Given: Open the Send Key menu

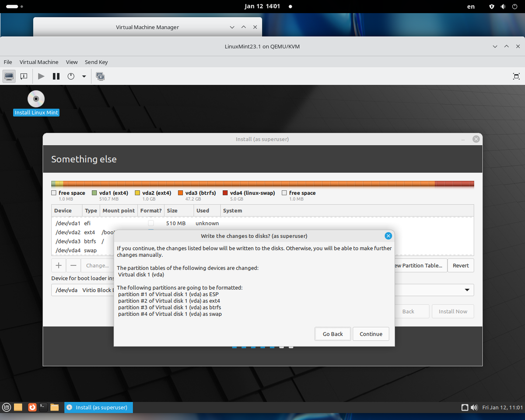Looking at the screenshot, I should [x=96, y=62].
